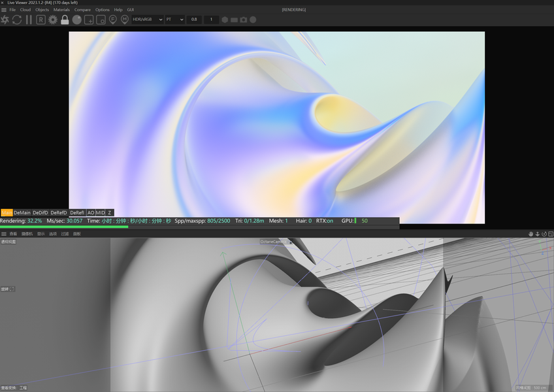The width and height of the screenshot is (554, 392).
Task: Open the HDR/sRGB color space dropdown
Action: pyautogui.click(x=148, y=20)
